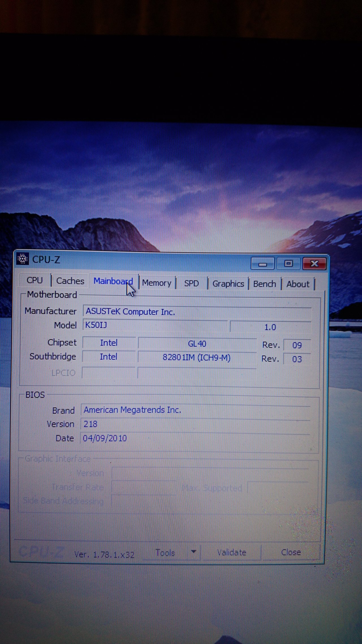Expand the Tools dropdown arrow

pyautogui.click(x=194, y=551)
